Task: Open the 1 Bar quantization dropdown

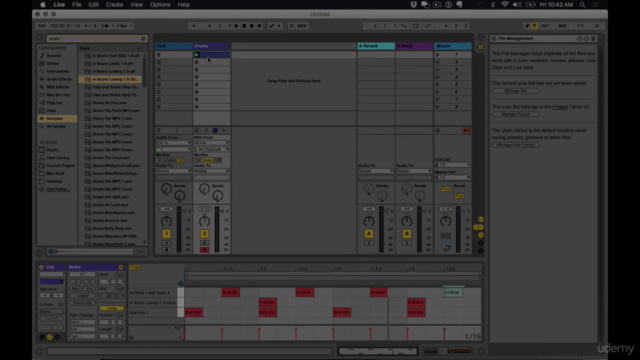Action: pos(124,26)
